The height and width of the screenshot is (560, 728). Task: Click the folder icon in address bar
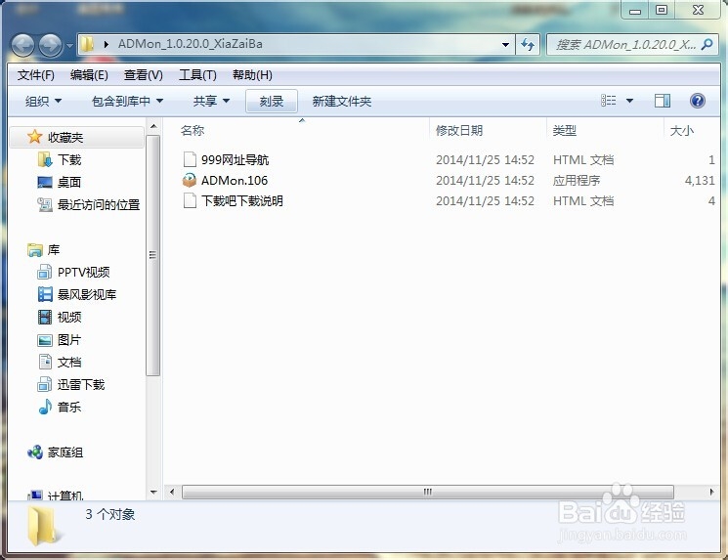[x=87, y=44]
